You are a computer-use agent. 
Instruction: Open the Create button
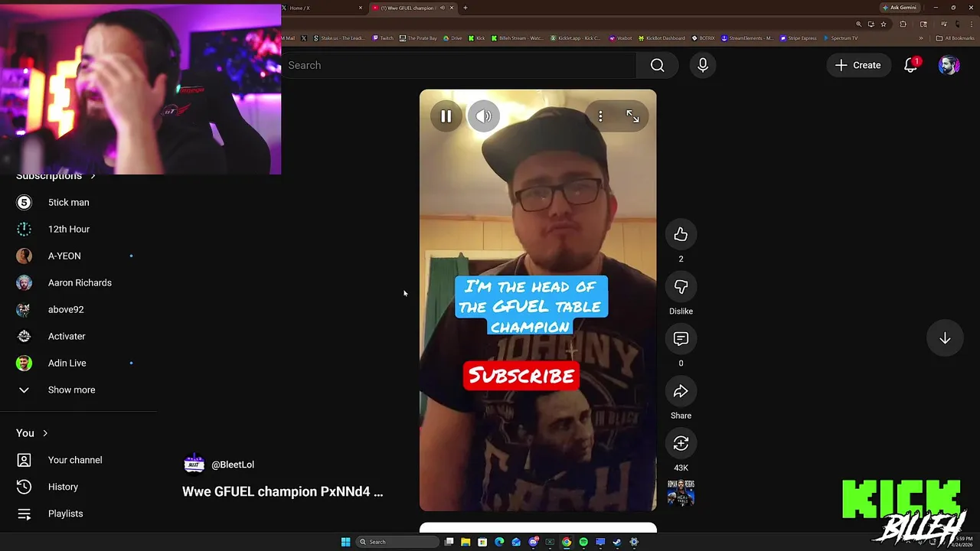tap(858, 65)
